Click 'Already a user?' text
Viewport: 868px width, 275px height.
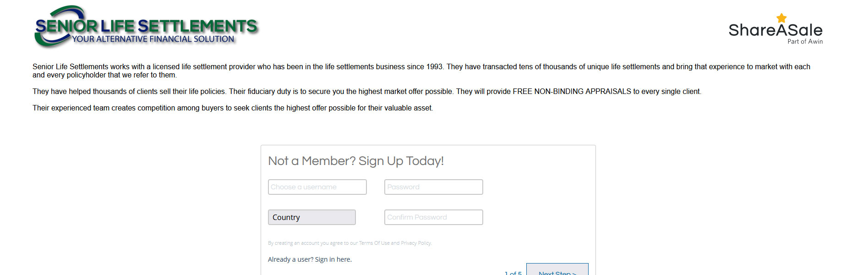click(x=291, y=259)
